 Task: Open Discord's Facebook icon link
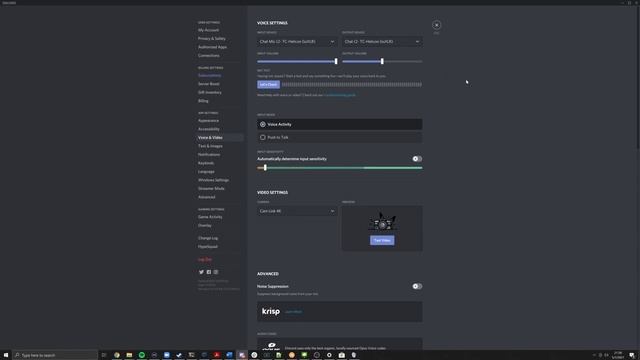209,272
